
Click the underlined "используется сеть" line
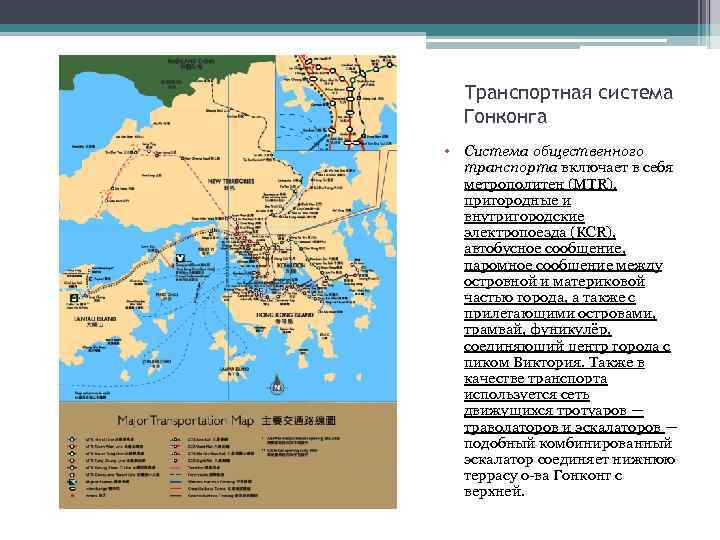point(527,394)
